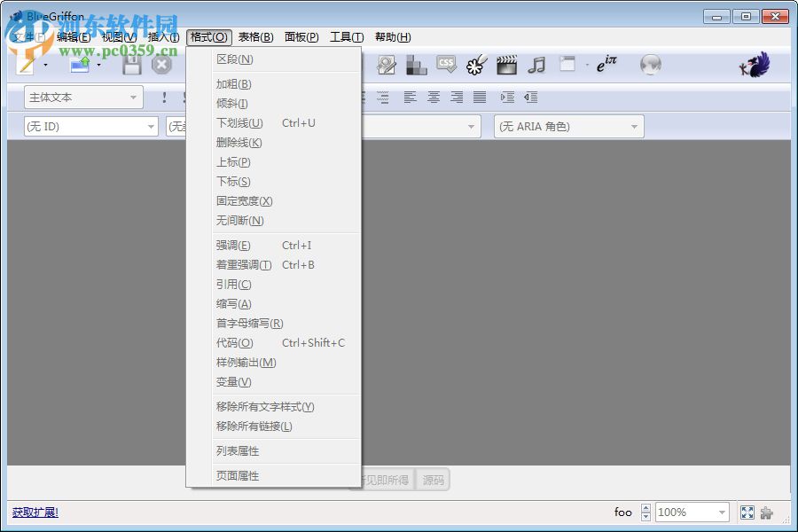Open the 主体文本 paragraph style dropdown
The width and height of the screenshot is (798, 532).
pos(82,96)
